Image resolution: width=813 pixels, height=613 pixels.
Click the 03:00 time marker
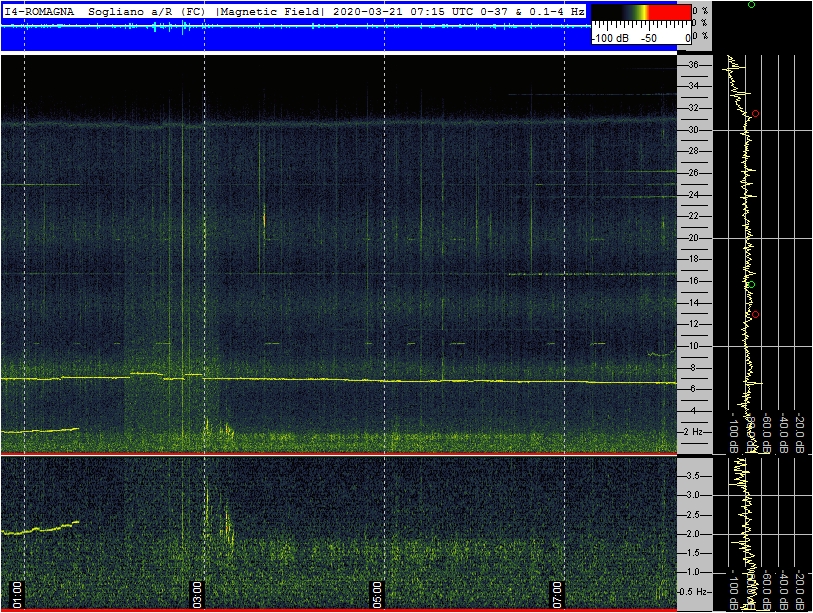point(197,594)
